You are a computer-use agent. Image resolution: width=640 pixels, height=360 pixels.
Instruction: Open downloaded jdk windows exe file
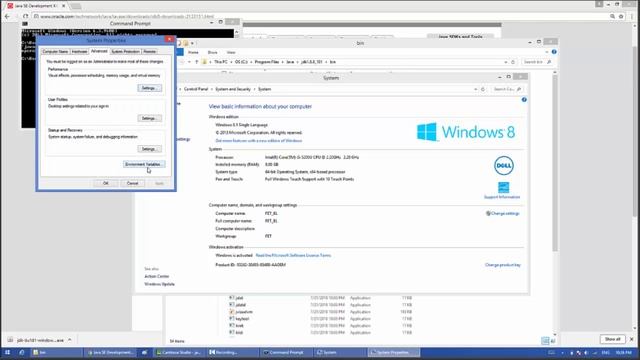point(40,340)
